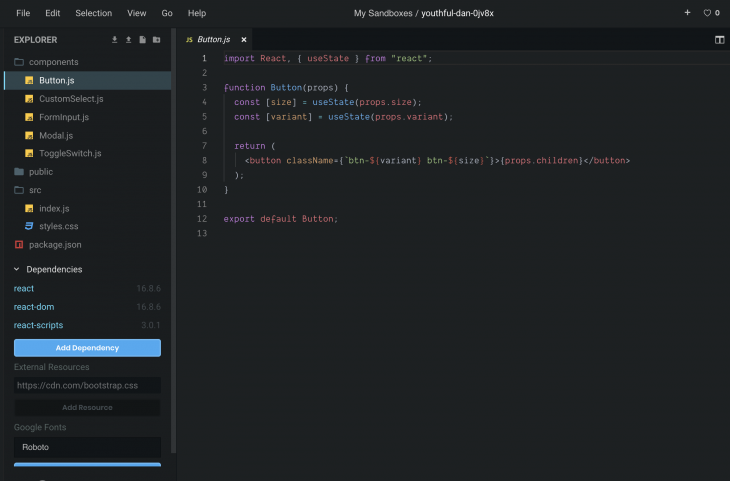Click the JS icon beside index.js
This screenshot has height=481, width=730.
[x=29, y=209]
